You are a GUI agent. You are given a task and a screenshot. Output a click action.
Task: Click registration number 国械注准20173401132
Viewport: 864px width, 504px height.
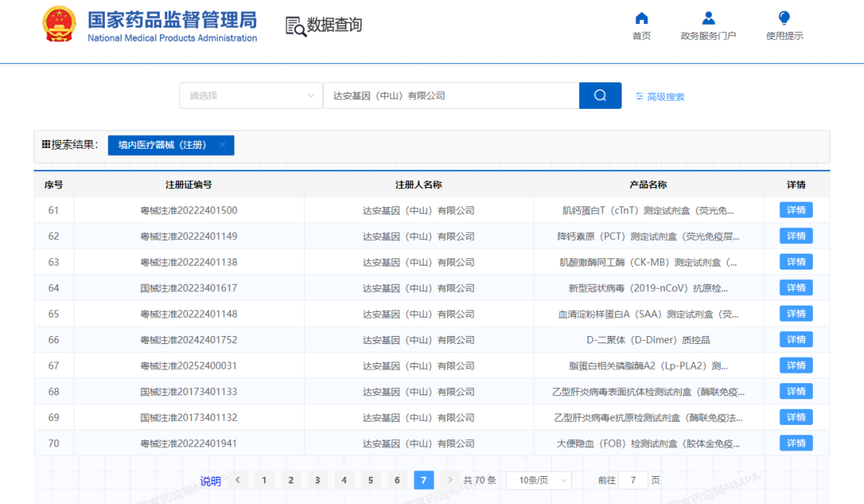click(189, 418)
